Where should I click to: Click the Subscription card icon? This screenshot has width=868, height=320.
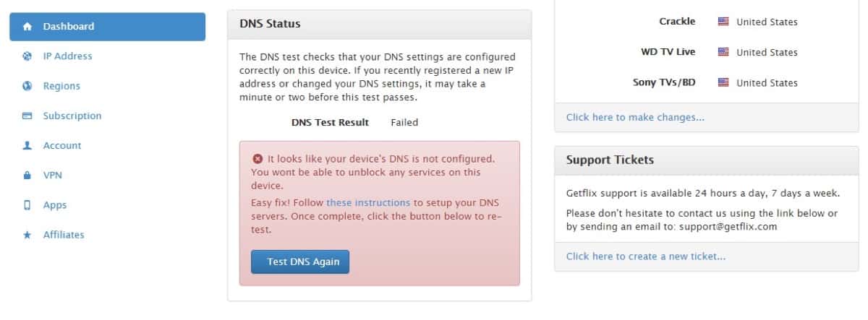click(27, 116)
